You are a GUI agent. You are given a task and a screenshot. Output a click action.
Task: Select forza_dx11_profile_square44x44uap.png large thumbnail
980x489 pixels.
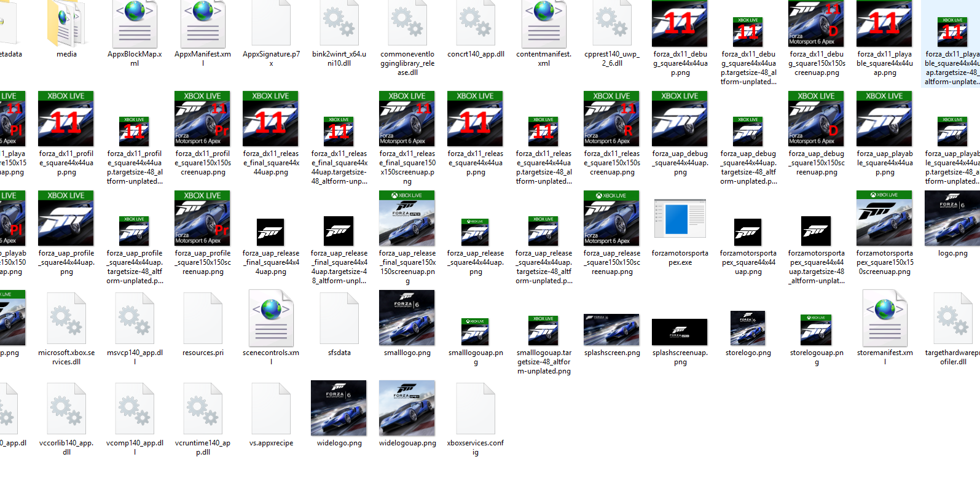click(66, 119)
